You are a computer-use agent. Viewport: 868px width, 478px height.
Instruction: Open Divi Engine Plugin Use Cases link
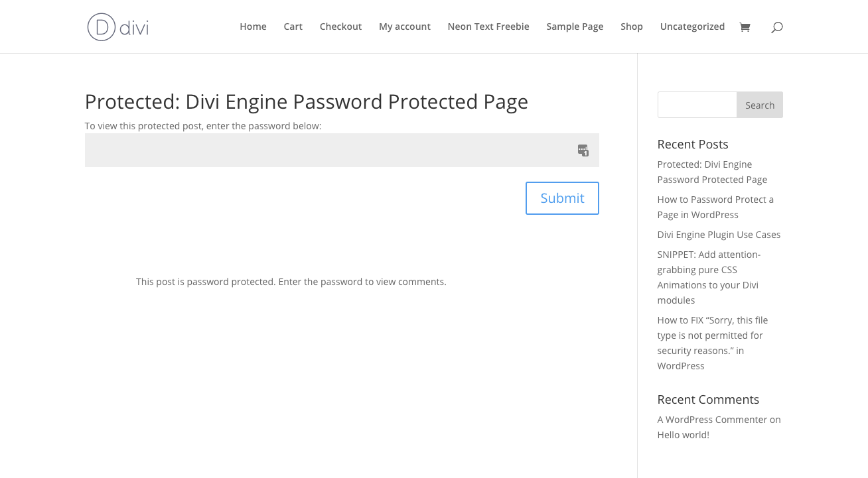[719, 235]
